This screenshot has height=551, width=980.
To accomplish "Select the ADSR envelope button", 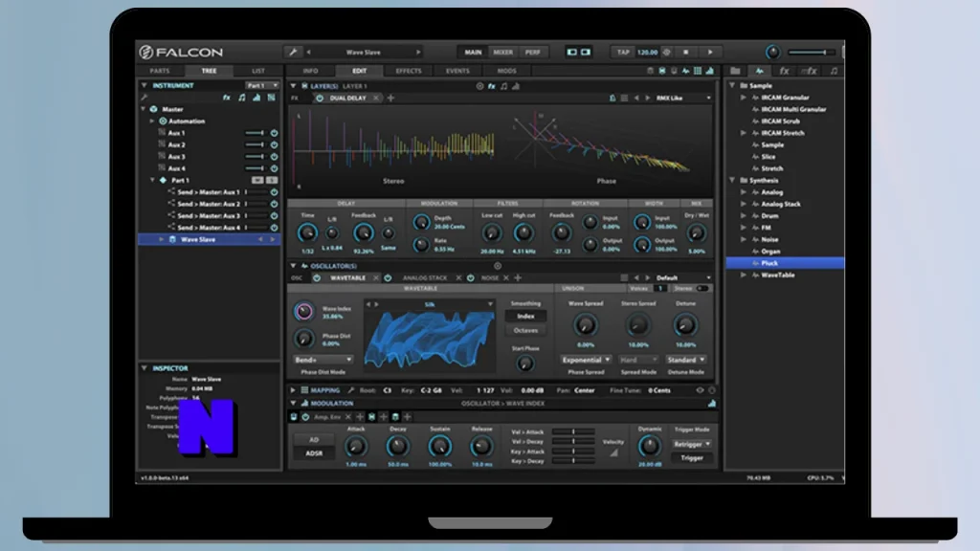I will point(314,453).
